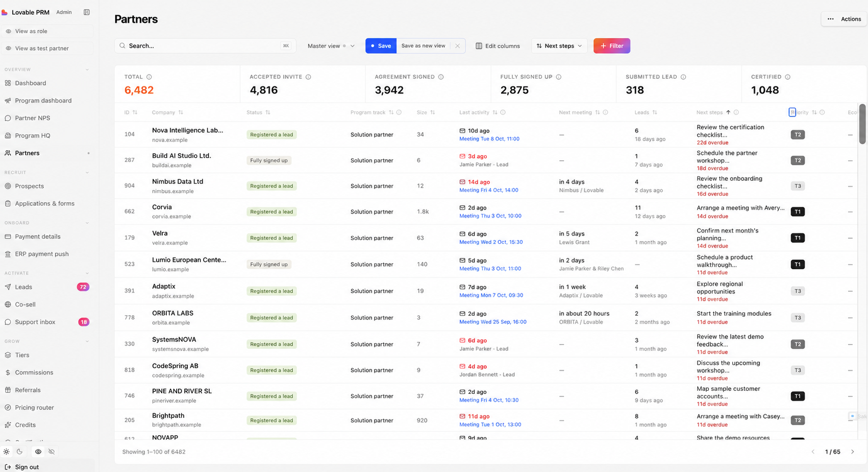Sort by Status column
This screenshot has width=868, height=472.
pyautogui.click(x=268, y=112)
